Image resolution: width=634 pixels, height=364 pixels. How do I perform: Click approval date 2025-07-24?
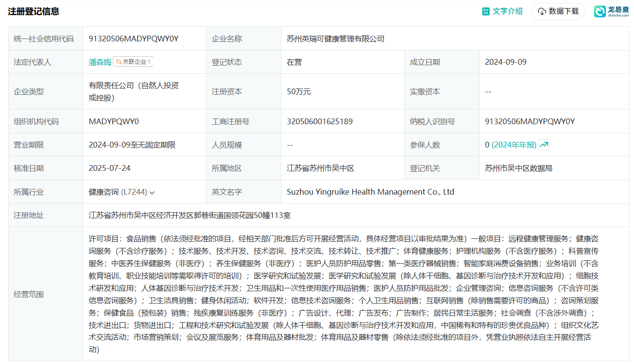[109, 168]
